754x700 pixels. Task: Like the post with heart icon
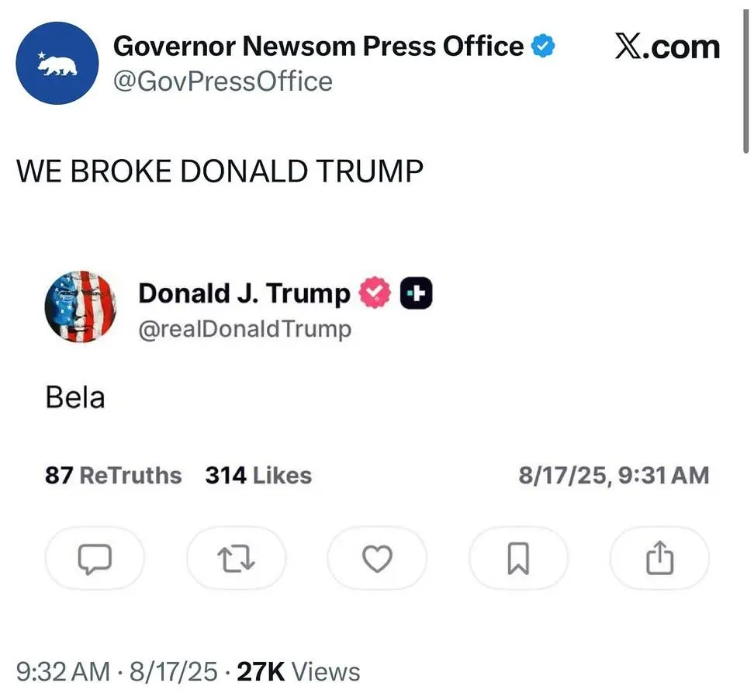tap(377, 559)
